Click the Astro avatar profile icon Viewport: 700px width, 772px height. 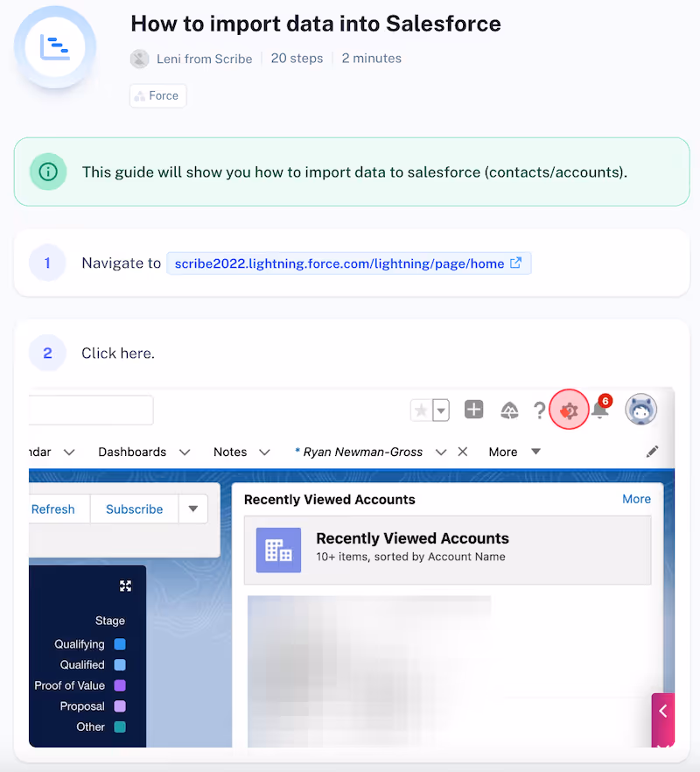pyautogui.click(x=640, y=409)
